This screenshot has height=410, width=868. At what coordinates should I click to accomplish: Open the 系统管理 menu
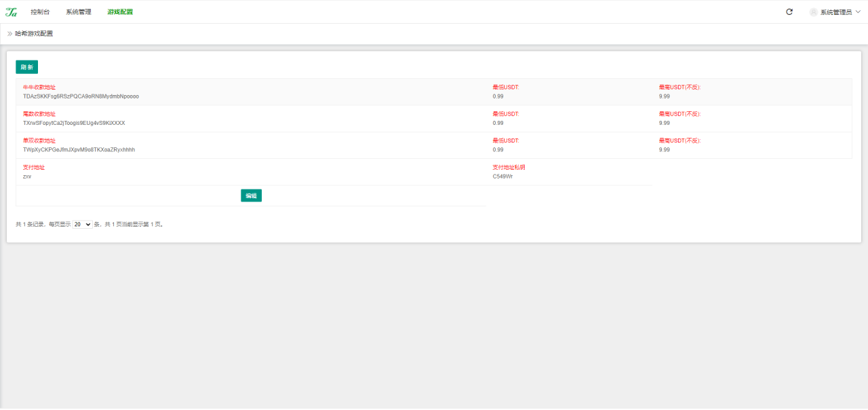pyautogui.click(x=79, y=12)
